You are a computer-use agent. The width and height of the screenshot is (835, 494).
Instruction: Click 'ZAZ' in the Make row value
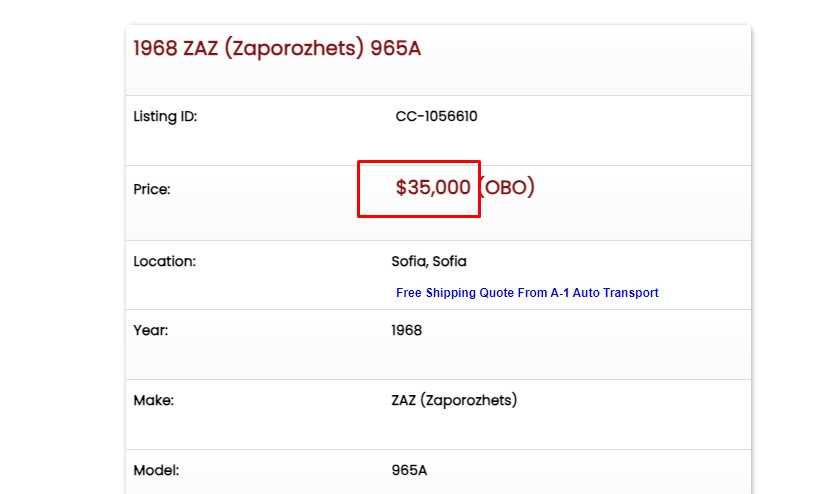403,400
